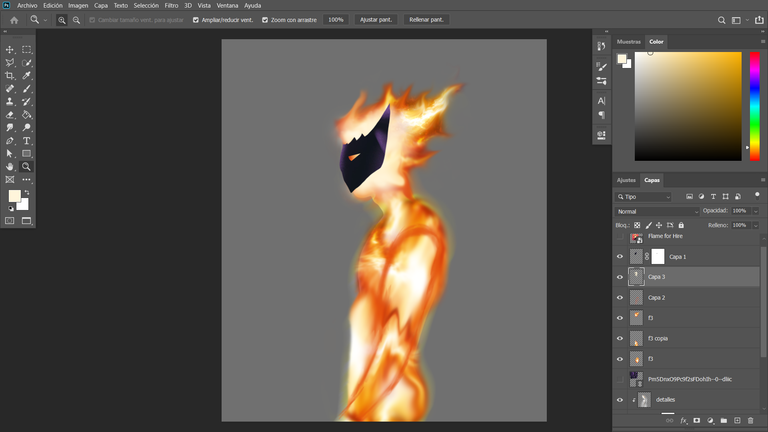Select the Paint Bucket tool

26,115
